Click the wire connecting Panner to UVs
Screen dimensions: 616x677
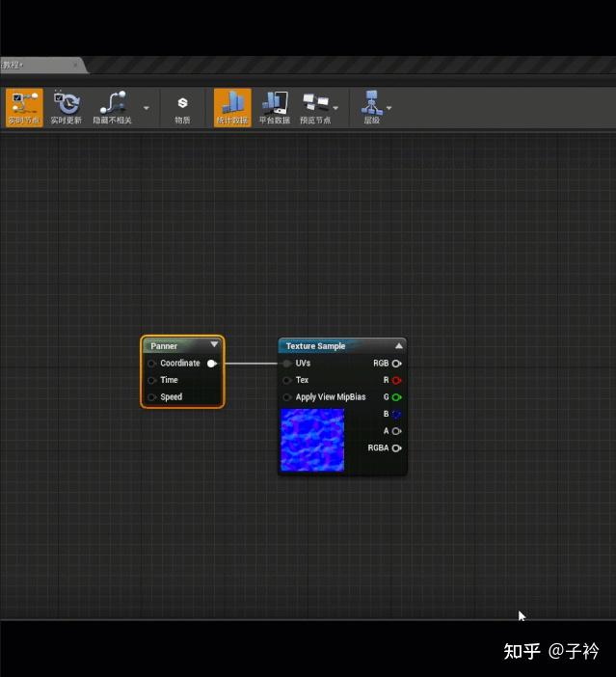252,364
